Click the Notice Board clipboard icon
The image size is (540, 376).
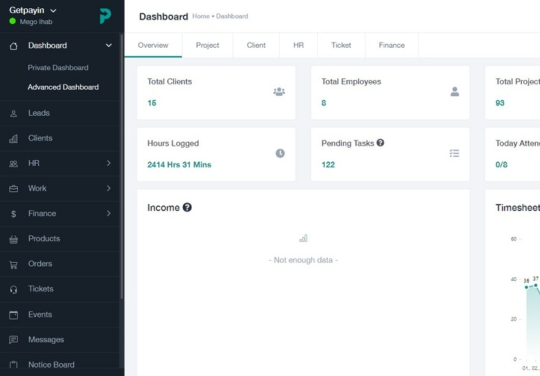pos(13,365)
